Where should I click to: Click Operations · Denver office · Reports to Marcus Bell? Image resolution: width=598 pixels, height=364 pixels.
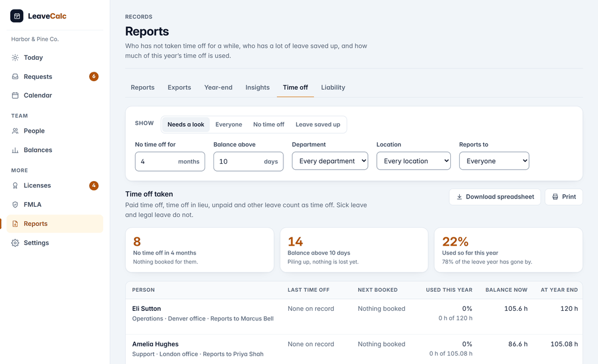[203, 319]
